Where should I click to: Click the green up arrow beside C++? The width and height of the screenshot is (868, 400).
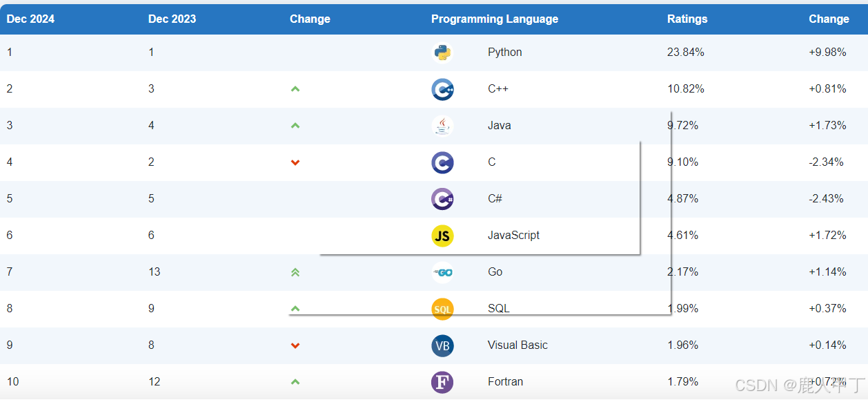pyautogui.click(x=295, y=88)
